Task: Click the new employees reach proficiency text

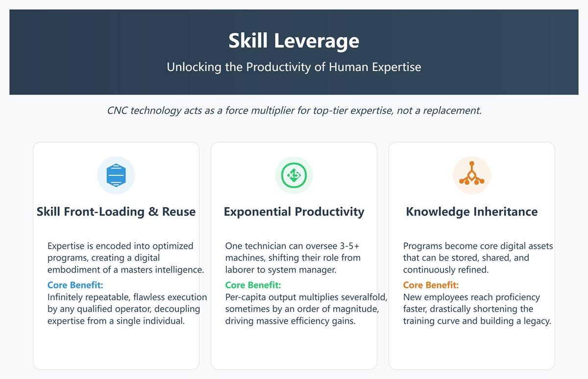Action: (477, 309)
